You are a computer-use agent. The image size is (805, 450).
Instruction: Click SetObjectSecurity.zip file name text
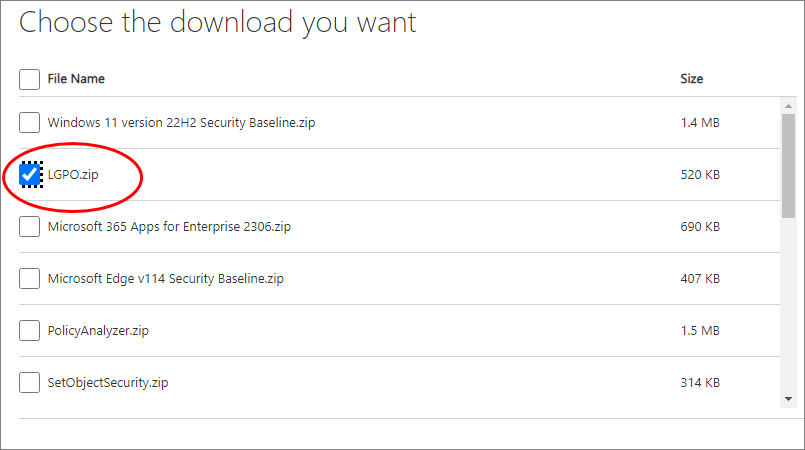coord(108,383)
